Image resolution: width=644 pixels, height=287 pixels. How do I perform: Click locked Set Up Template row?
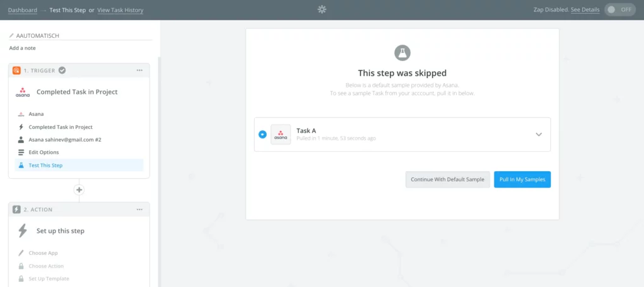click(x=79, y=279)
